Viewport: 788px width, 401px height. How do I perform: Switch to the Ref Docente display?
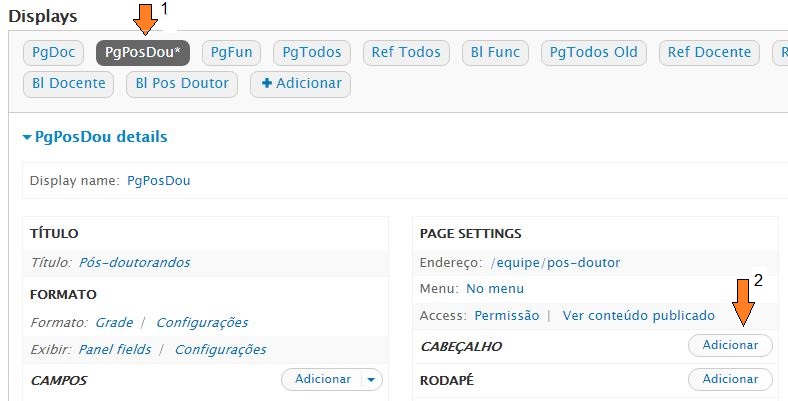[x=709, y=53]
